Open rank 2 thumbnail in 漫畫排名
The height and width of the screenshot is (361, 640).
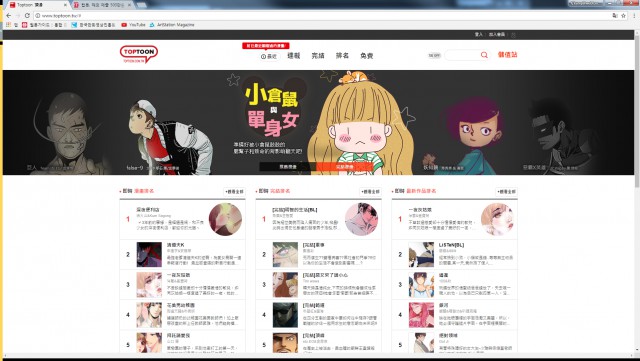click(149, 254)
